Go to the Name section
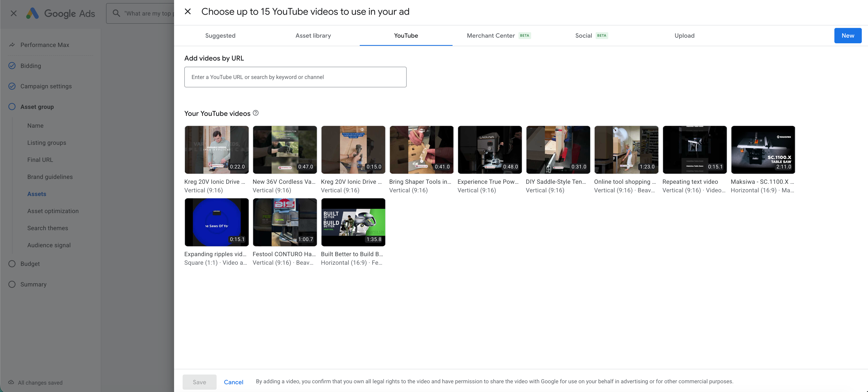 coord(35,126)
